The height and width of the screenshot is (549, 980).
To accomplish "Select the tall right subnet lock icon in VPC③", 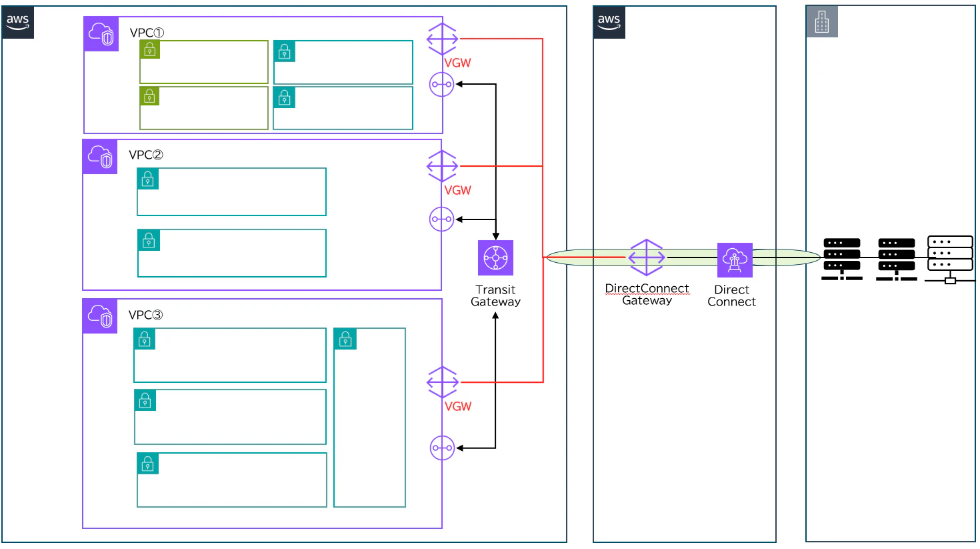I will click(345, 339).
